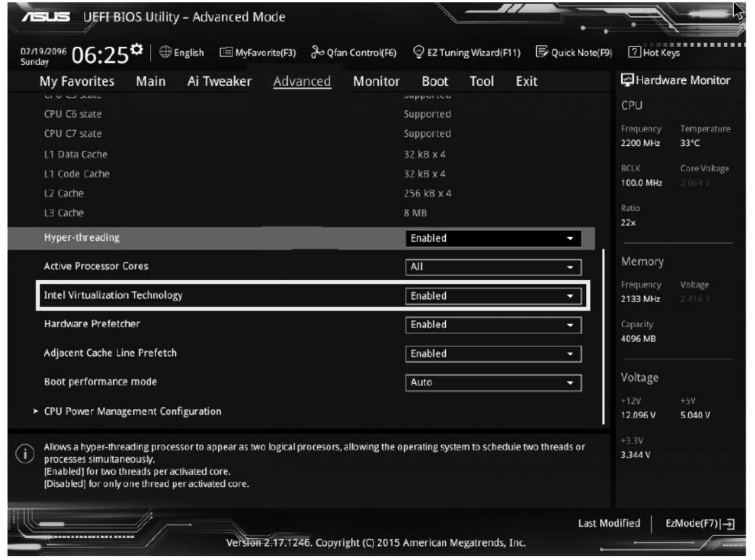Switch to the Main tab
Screen dimensions: 755x560
pos(151,81)
